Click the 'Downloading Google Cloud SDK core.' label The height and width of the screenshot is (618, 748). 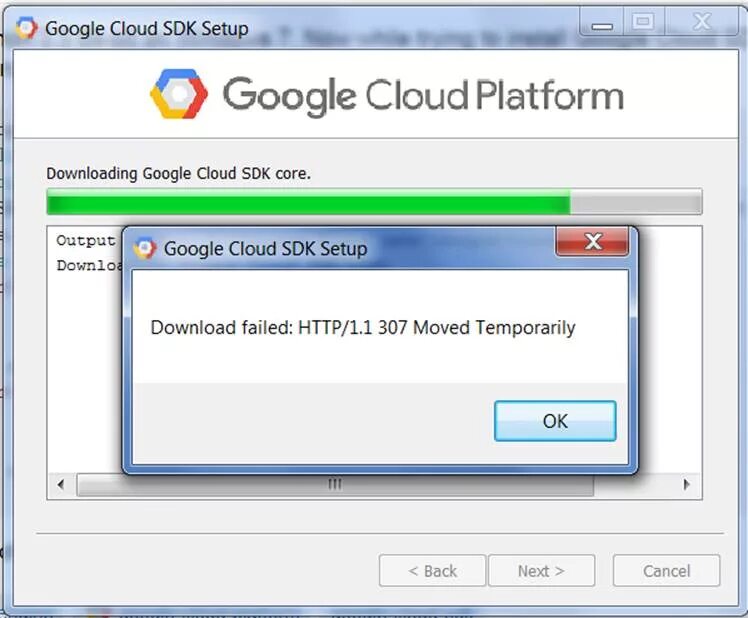click(178, 173)
